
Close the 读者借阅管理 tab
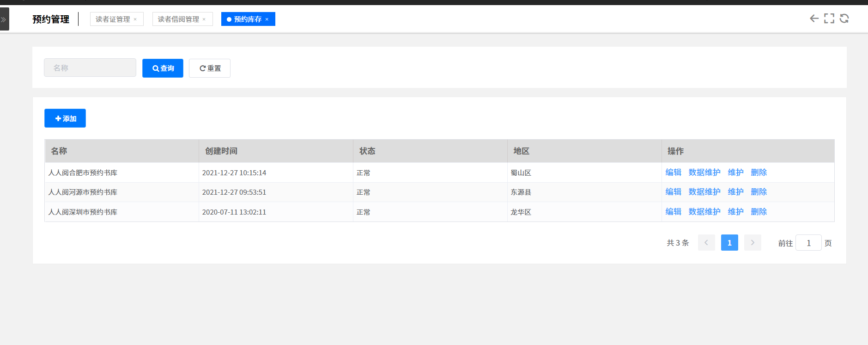tap(204, 19)
